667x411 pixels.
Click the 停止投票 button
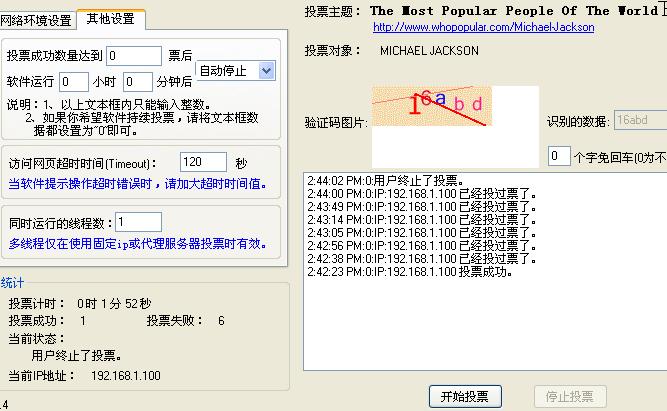(x=569, y=396)
